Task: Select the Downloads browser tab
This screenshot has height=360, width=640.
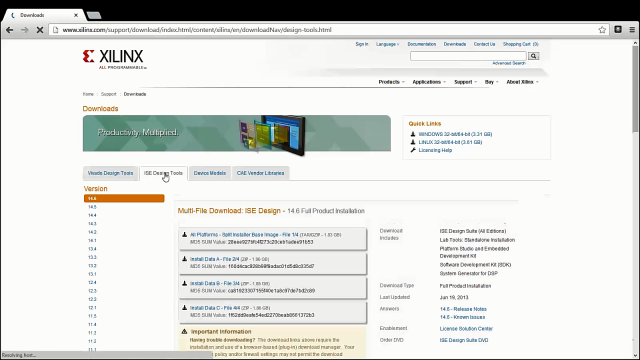Action: click(x=43, y=15)
